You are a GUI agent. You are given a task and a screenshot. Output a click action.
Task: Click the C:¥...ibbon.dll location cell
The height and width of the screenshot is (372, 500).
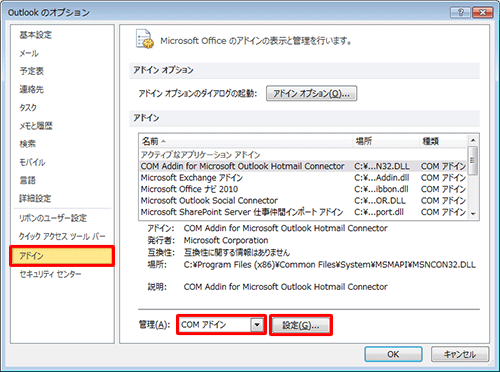point(381,189)
